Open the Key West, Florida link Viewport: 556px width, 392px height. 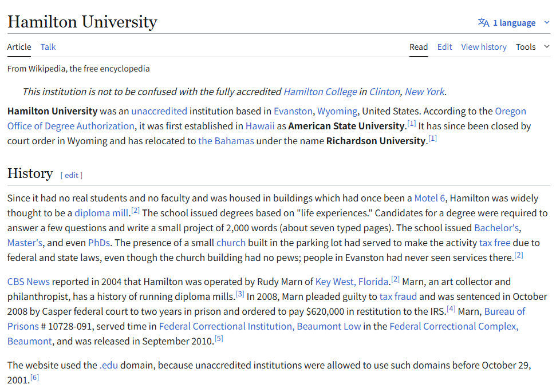(x=352, y=282)
